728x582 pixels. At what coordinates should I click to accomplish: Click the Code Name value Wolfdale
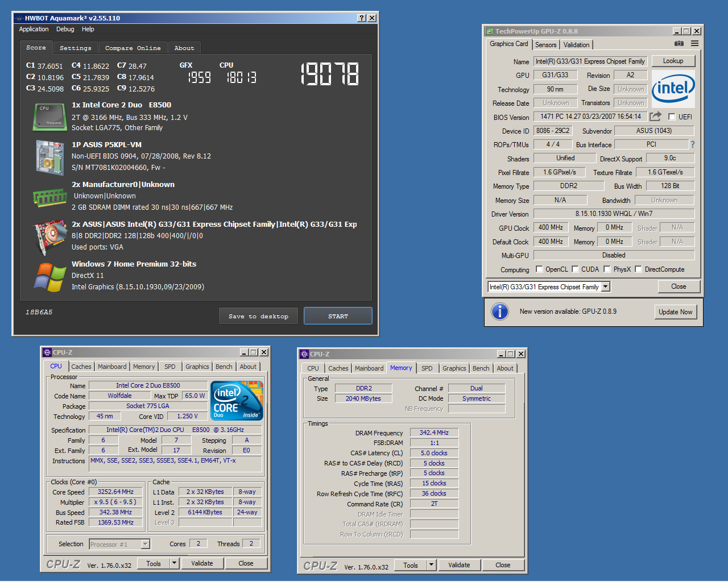pyautogui.click(x=119, y=396)
